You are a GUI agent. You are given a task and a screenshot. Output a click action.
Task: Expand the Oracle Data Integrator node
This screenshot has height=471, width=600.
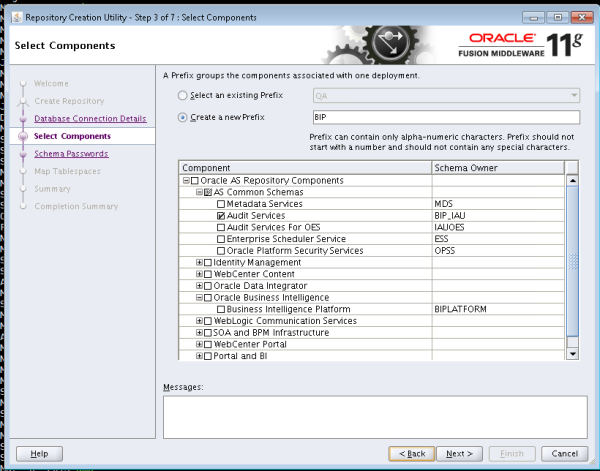(199, 285)
